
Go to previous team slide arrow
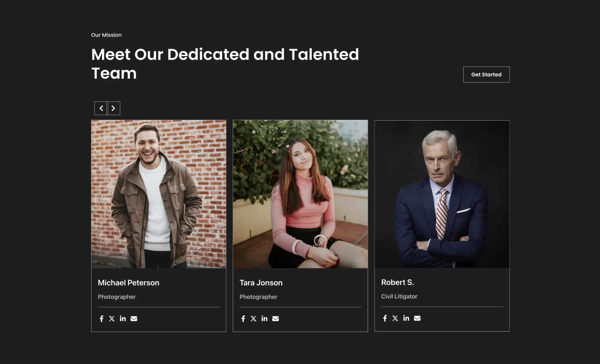pos(101,108)
